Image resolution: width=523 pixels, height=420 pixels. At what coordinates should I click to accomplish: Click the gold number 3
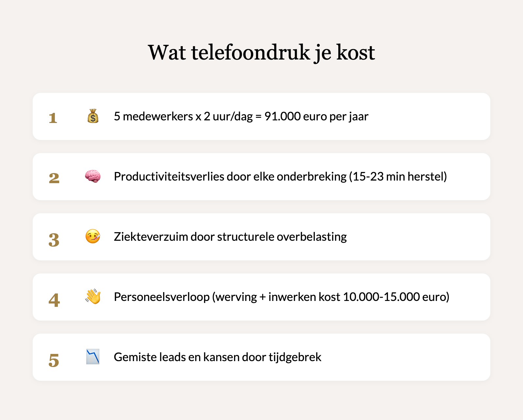[x=54, y=239]
